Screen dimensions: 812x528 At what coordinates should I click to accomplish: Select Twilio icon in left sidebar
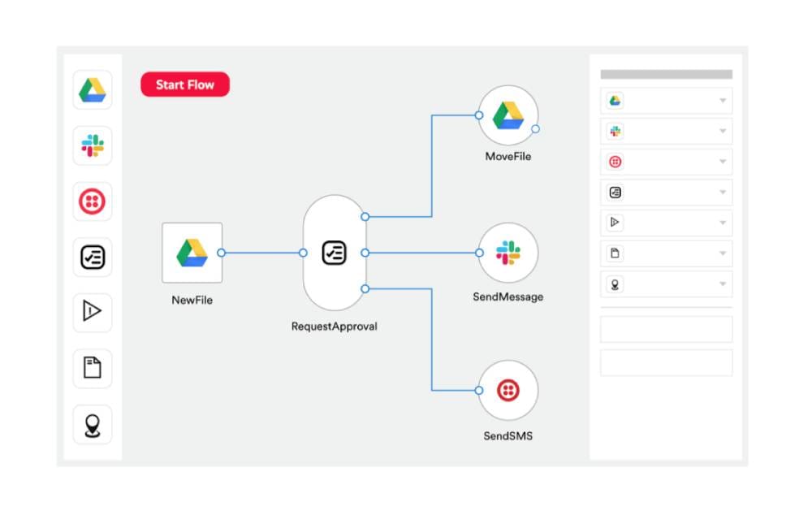click(x=93, y=201)
